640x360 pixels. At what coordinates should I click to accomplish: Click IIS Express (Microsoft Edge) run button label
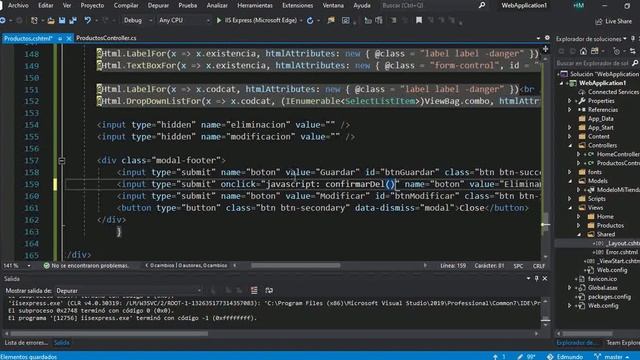[x=261, y=20]
